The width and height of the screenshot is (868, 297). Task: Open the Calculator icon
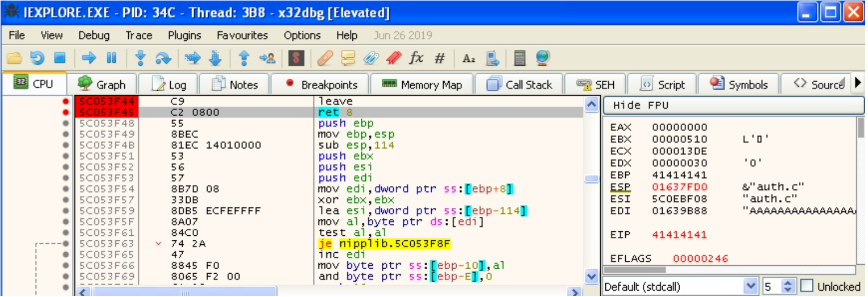coord(520,58)
